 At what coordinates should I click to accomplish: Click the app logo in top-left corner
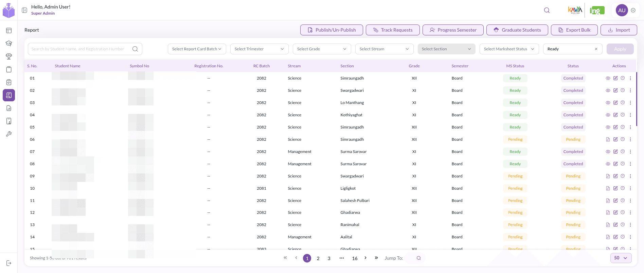pos(9,11)
